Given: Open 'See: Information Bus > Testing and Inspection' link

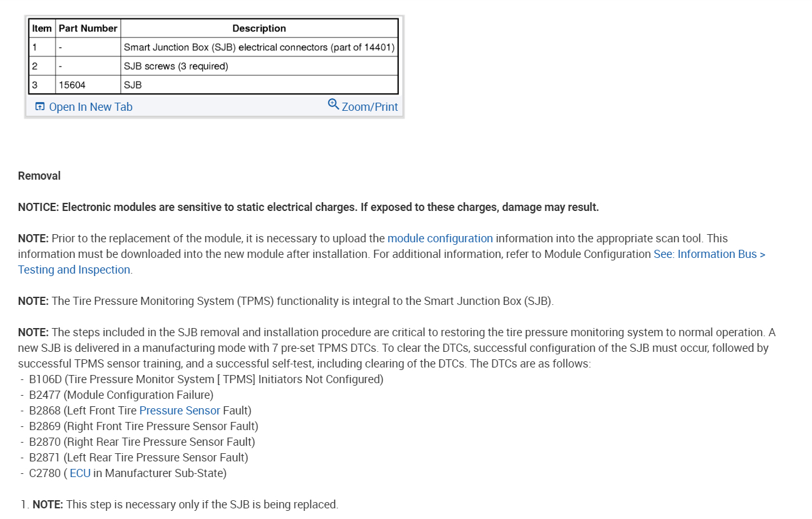Looking at the screenshot, I should point(709,254).
